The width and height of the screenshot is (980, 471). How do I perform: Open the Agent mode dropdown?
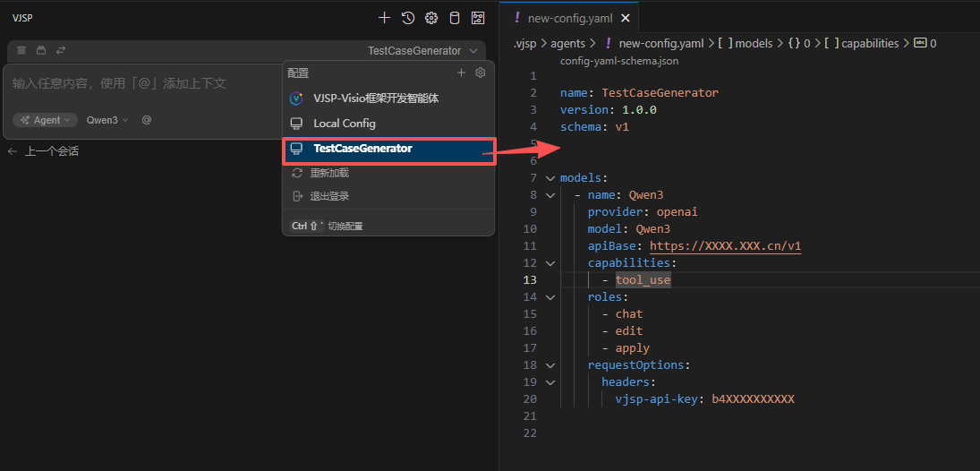pyautogui.click(x=45, y=120)
